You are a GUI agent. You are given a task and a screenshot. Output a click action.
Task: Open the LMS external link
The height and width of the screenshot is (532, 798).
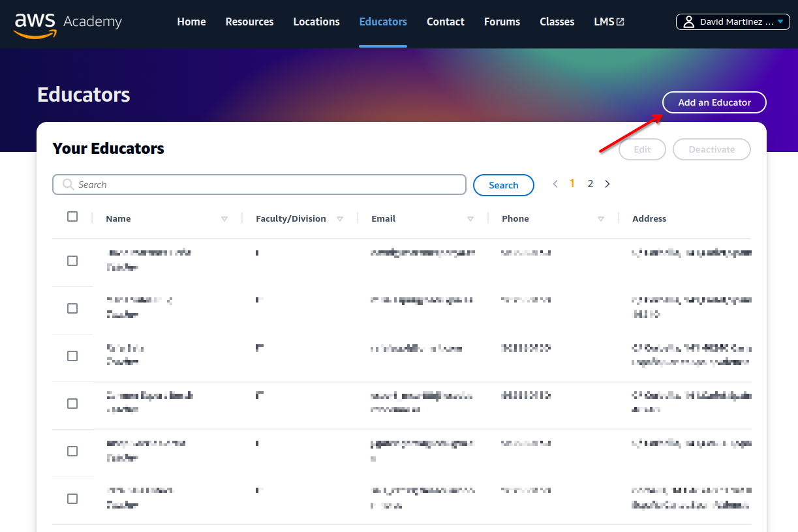(x=609, y=22)
